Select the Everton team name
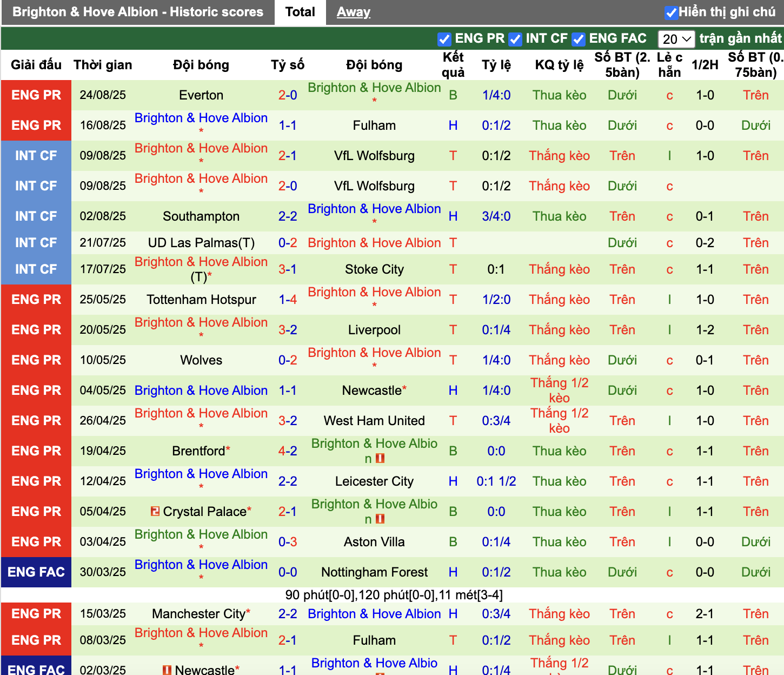 201,95
